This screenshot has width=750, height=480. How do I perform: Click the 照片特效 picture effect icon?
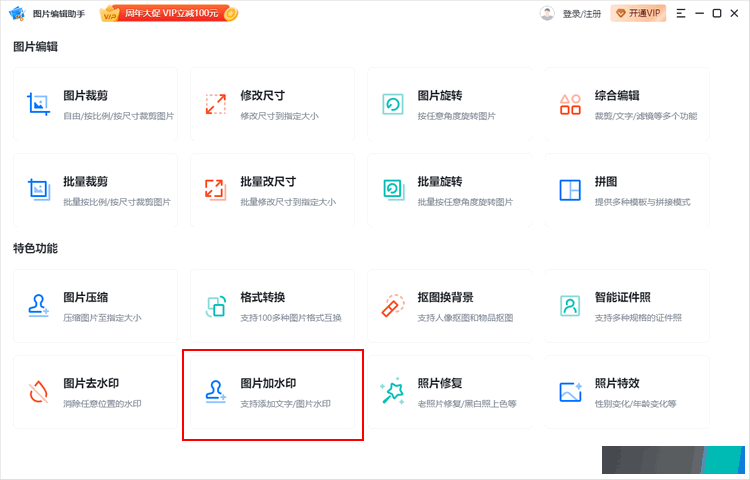[571, 392]
